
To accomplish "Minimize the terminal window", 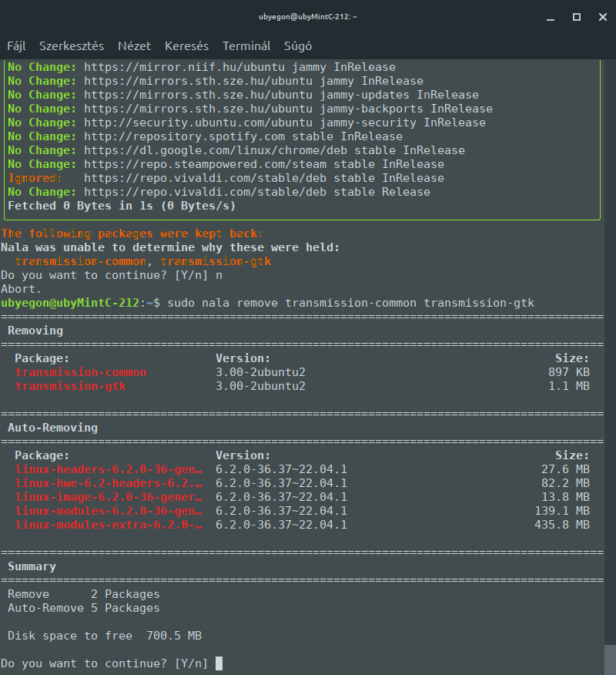I will [x=549, y=17].
